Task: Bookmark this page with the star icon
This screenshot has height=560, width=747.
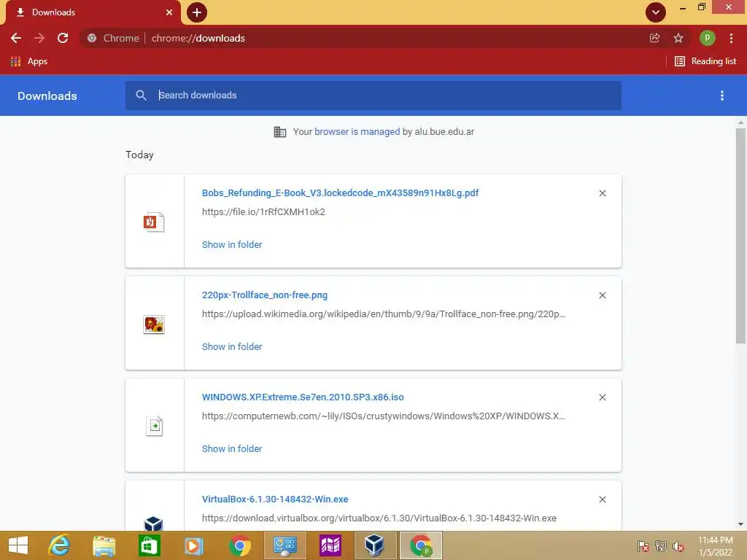Action: pyautogui.click(x=678, y=38)
